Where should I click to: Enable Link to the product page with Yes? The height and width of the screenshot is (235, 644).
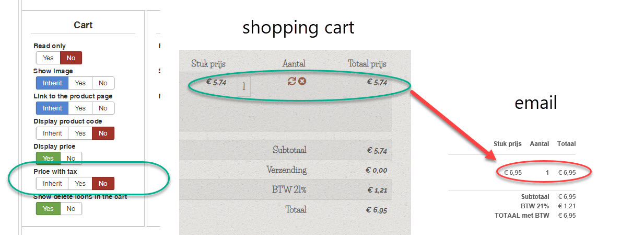(x=80, y=108)
